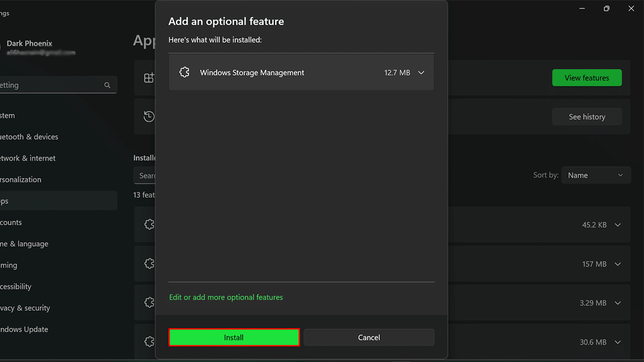Expand the 3.29 MB feature row

tap(618, 303)
